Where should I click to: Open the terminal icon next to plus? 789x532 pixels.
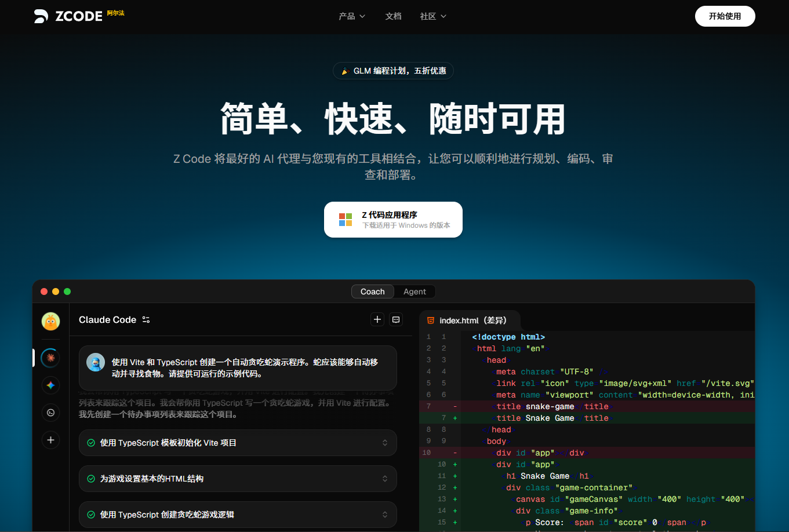(x=396, y=319)
